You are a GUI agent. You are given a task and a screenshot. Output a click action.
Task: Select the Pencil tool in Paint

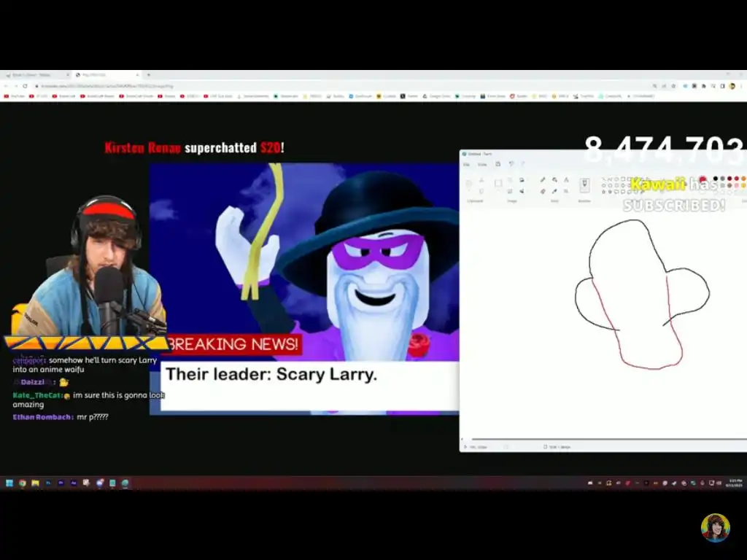pos(543,179)
